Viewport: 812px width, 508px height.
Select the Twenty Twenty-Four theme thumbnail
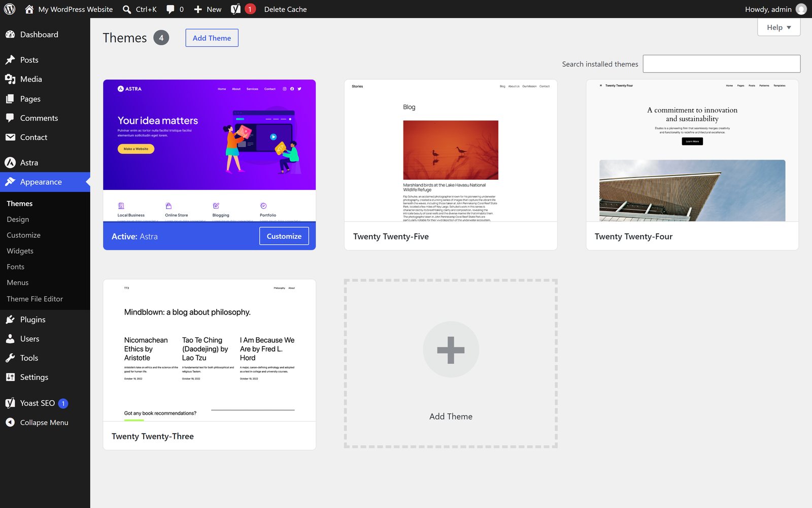692,150
